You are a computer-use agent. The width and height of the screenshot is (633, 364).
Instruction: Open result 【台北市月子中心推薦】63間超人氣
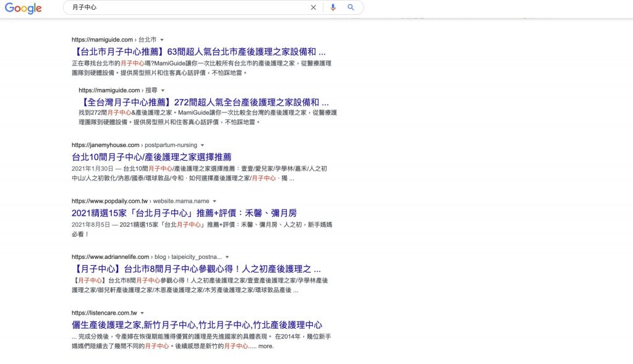pyautogui.click(x=198, y=52)
